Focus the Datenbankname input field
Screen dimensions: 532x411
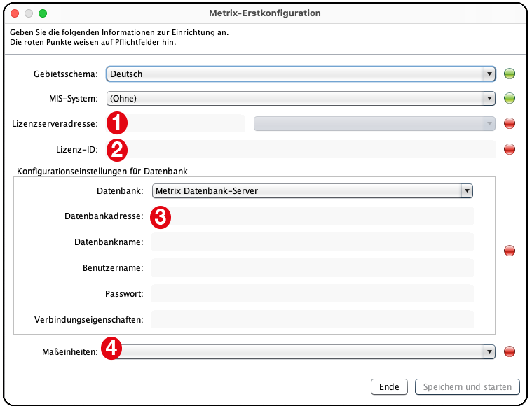(312, 242)
